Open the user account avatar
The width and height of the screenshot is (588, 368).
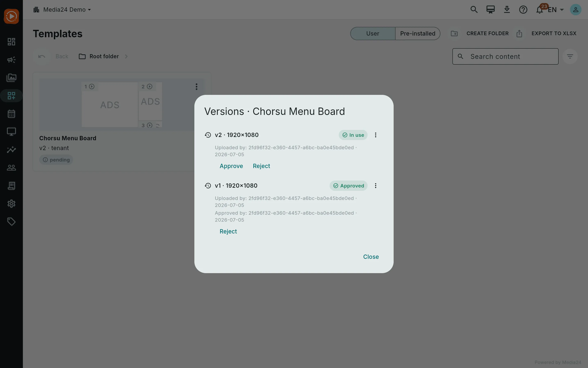tap(576, 10)
